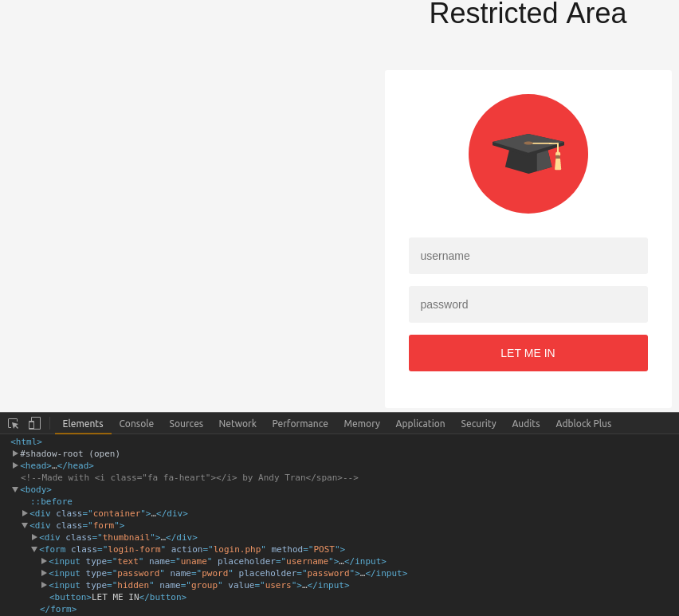Click the graduation cap logo image
This screenshot has width=679, height=616.
[528, 154]
